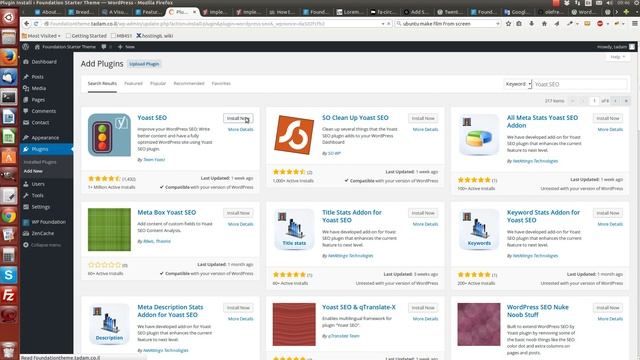Install the Yoast SEO plugin
Viewport: 640px width, 360px height.
(x=238, y=118)
